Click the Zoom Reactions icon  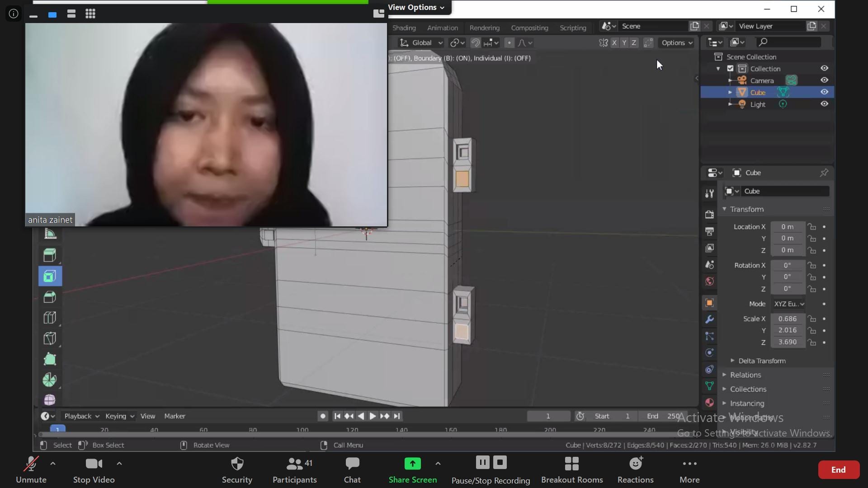click(x=635, y=464)
